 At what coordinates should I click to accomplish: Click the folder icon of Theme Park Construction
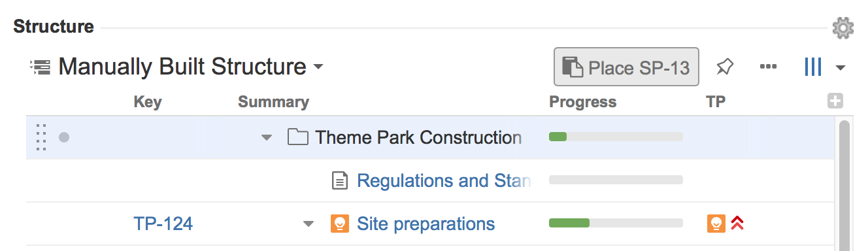point(298,137)
